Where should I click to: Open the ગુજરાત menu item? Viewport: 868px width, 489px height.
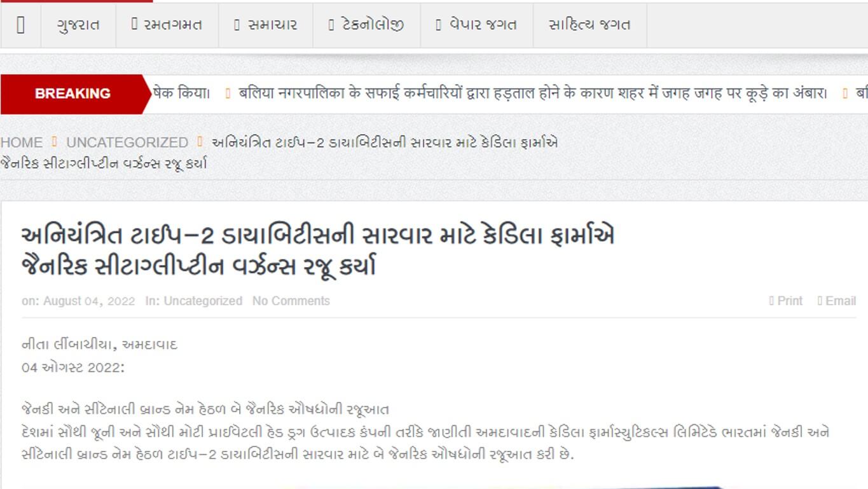tap(78, 25)
